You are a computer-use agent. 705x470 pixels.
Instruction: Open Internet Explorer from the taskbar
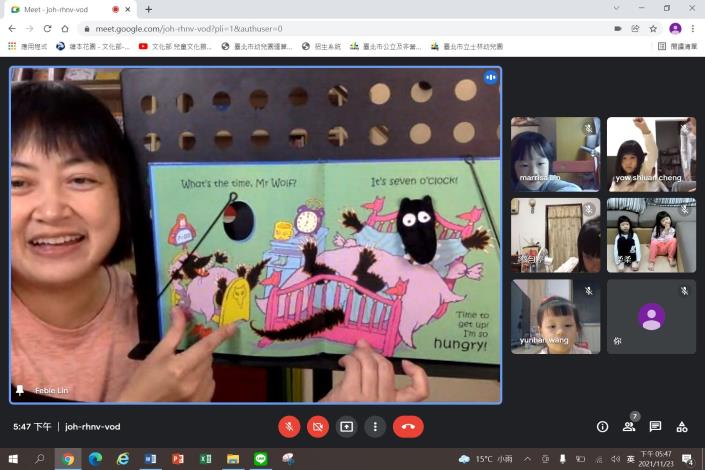point(123,459)
